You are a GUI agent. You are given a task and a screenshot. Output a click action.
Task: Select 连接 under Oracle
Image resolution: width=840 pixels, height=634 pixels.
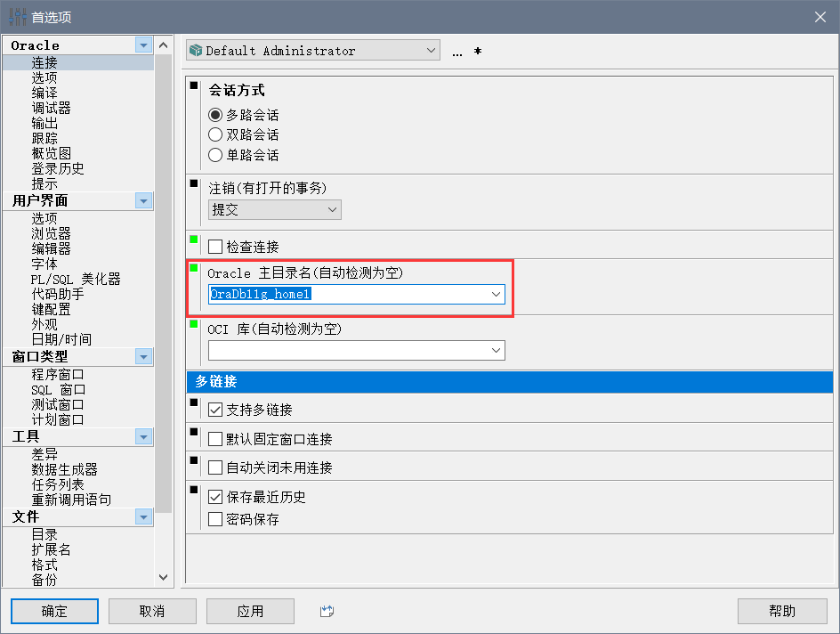click(44, 62)
